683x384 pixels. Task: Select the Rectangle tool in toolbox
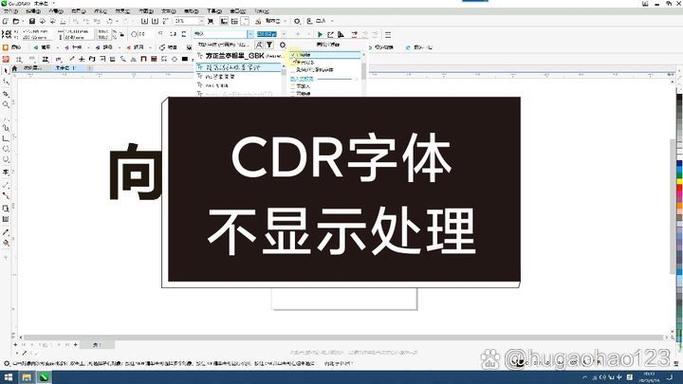[6, 138]
